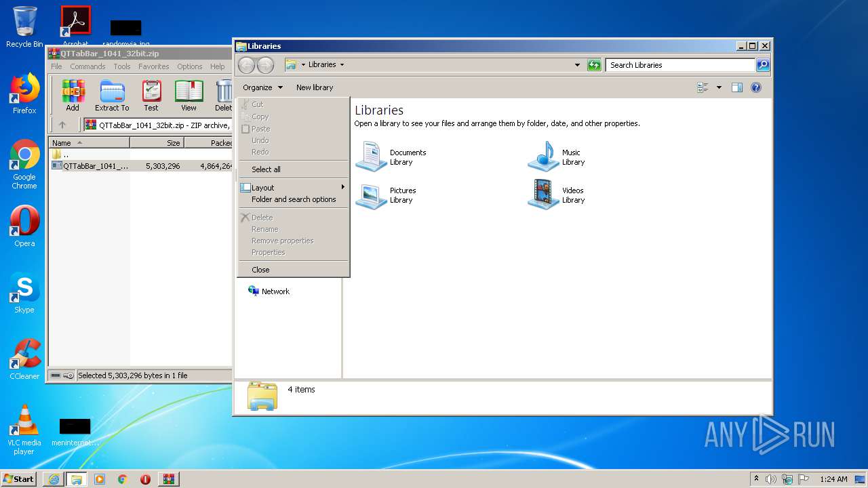This screenshot has width=868, height=488.
Task: Click the Add icon in WinRAR toolbar
Action: pos(73,96)
